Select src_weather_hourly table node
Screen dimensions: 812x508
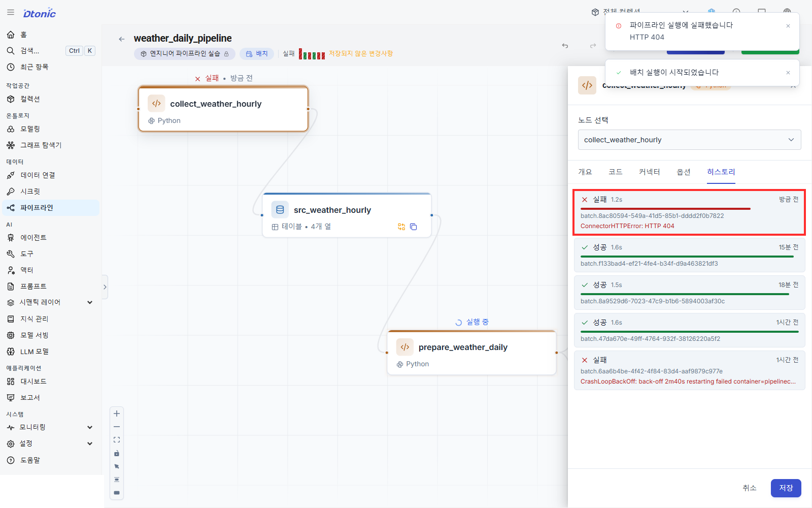(x=347, y=215)
